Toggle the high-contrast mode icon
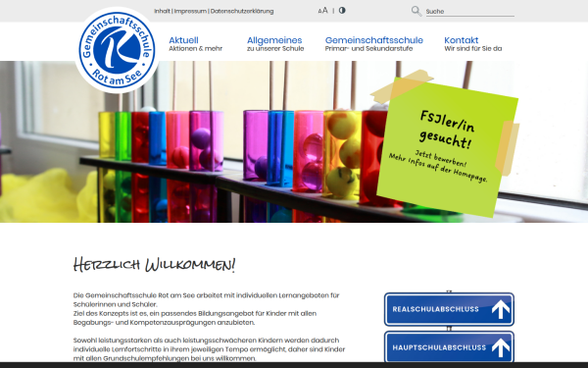The width and height of the screenshot is (588, 368). pyautogui.click(x=342, y=11)
